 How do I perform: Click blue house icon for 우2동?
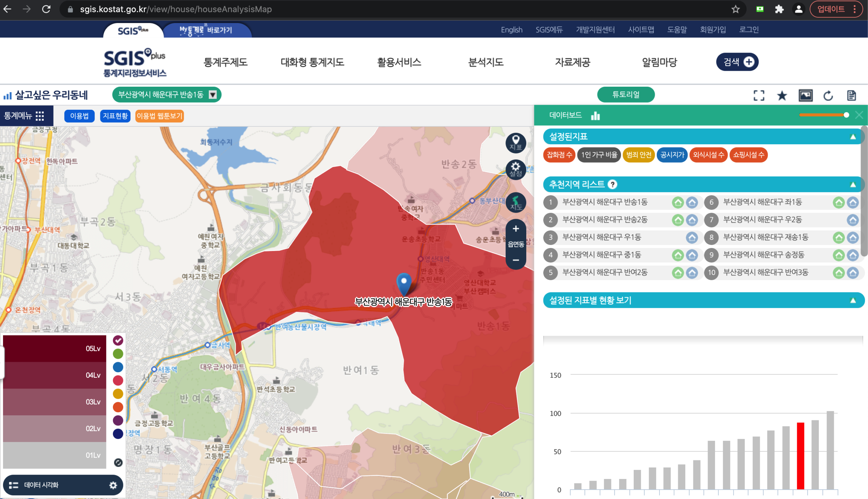pyautogui.click(x=852, y=220)
